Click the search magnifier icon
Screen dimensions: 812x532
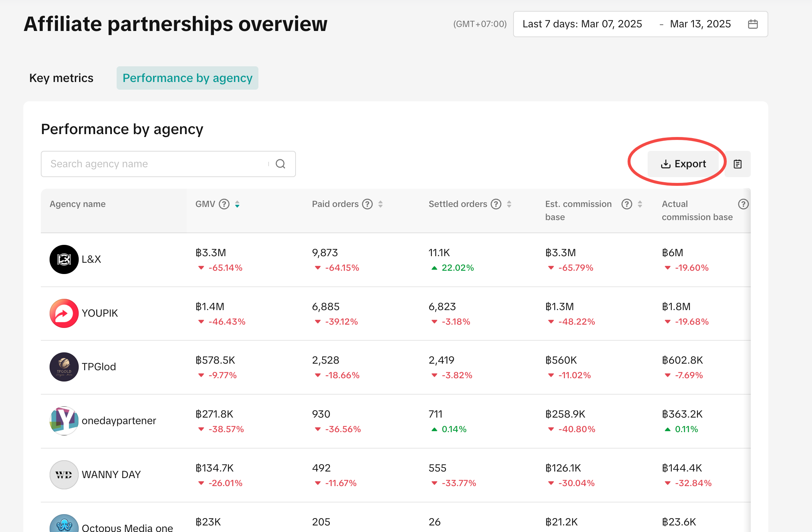click(x=280, y=164)
